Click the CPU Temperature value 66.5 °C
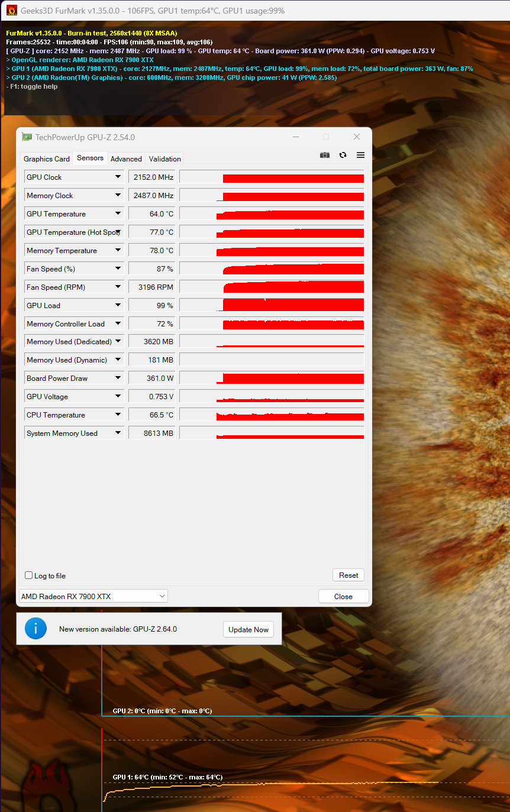The height and width of the screenshot is (812, 510). [151, 415]
